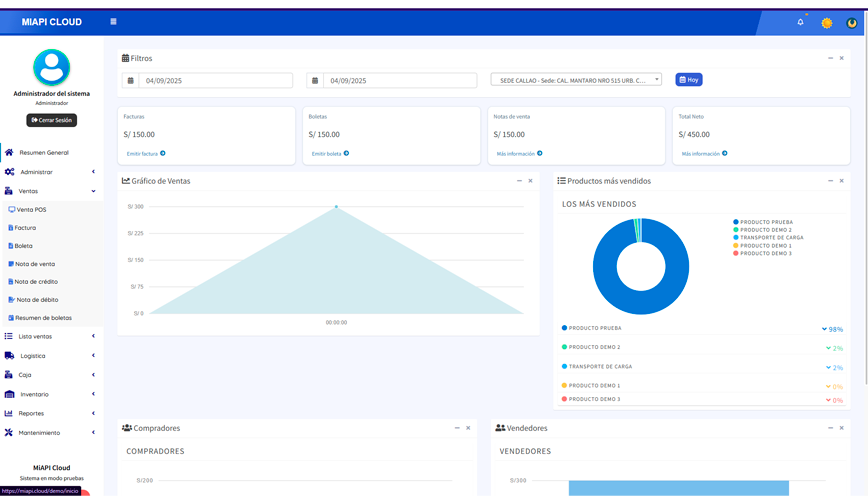Click the Caja cash register icon

[x=9, y=375]
